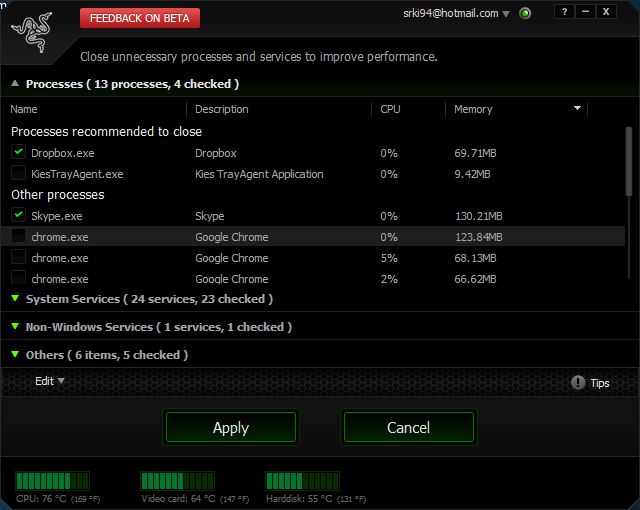Sort by the CPU column header

click(x=390, y=109)
